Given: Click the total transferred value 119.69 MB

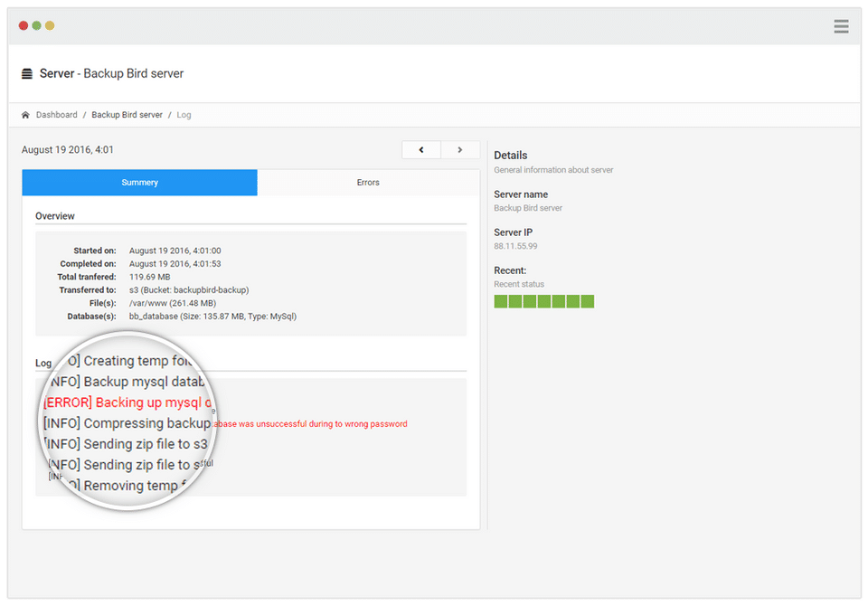Looking at the screenshot, I should click(149, 277).
